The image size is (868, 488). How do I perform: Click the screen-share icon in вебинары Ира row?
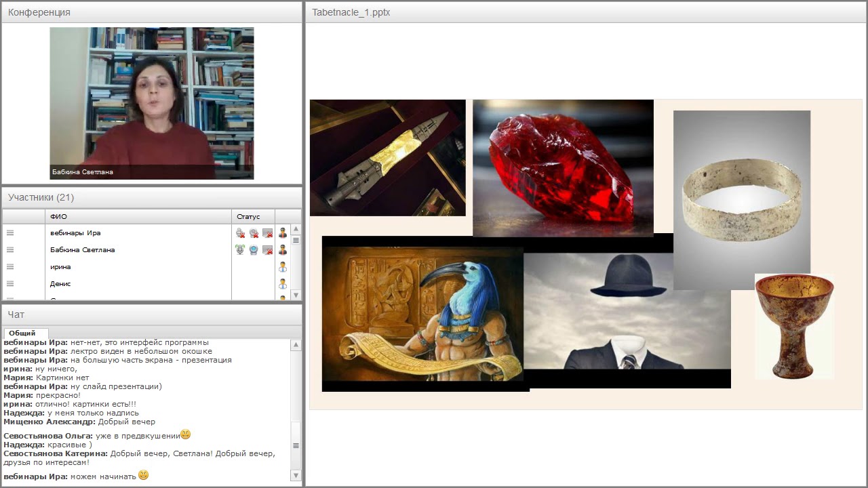[x=268, y=233]
